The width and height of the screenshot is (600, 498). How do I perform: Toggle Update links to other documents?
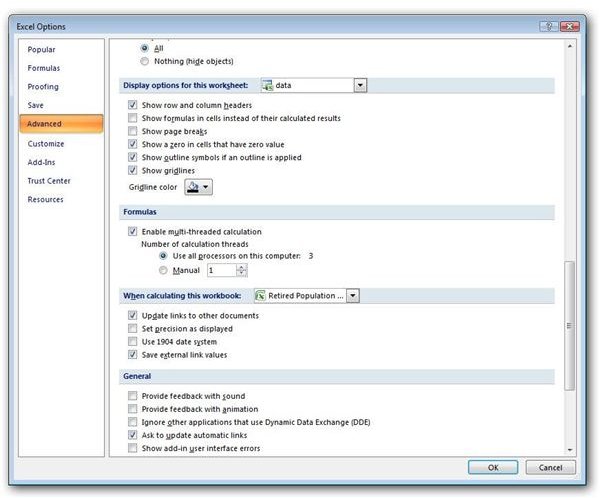click(x=132, y=315)
